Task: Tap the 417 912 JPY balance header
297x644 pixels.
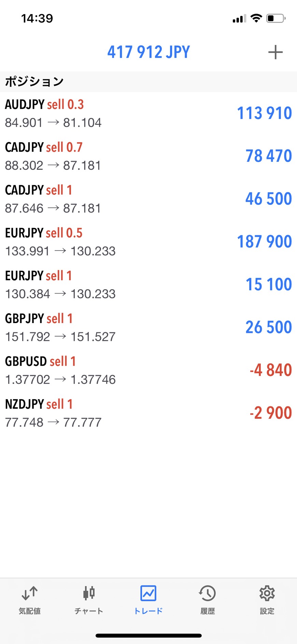Action: pyautogui.click(x=148, y=52)
